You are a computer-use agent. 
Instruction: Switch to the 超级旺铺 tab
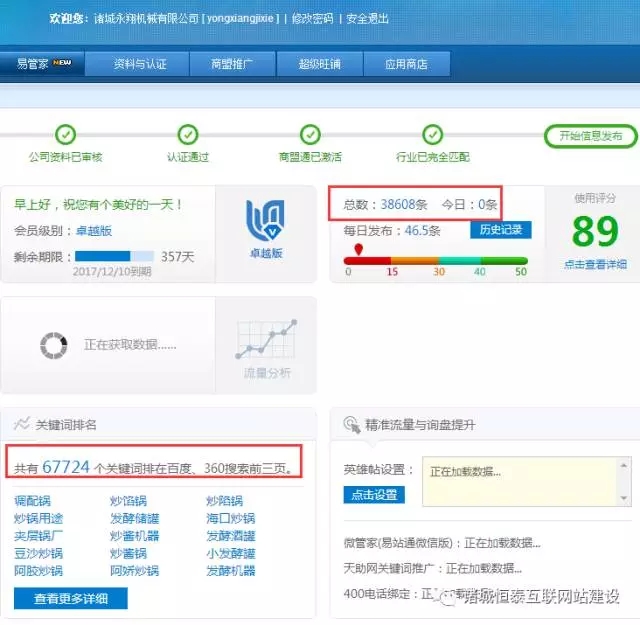(x=319, y=64)
